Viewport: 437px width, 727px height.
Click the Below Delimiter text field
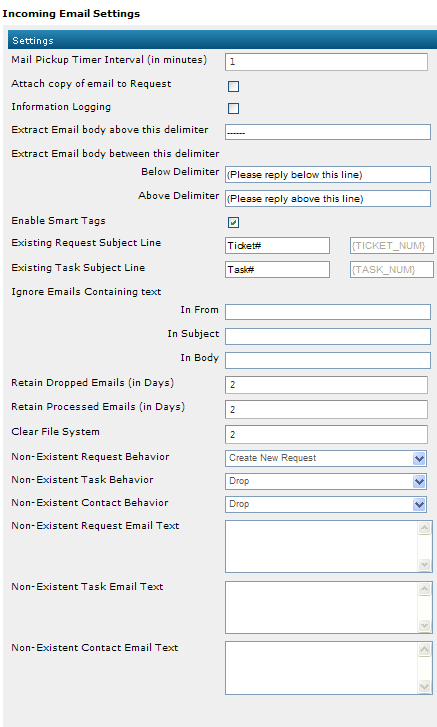coord(328,175)
